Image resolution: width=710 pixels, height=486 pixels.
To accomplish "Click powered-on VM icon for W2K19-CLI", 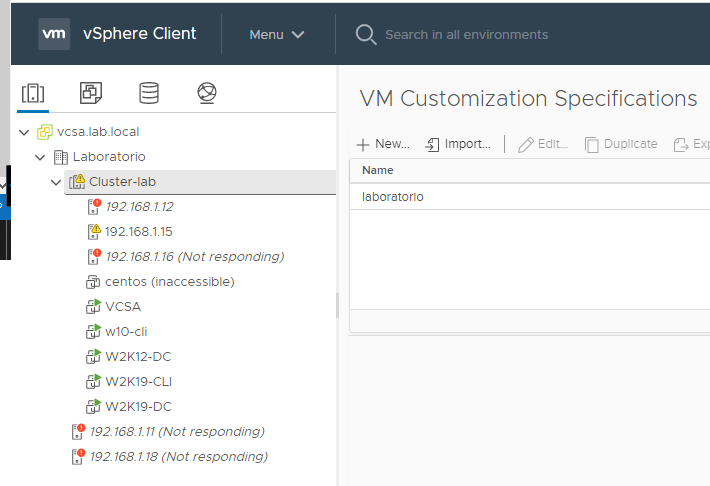I will (93, 381).
